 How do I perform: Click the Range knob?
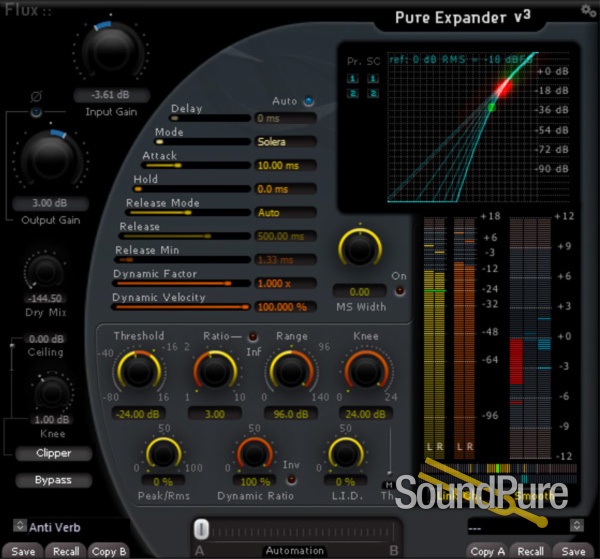(291, 371)
